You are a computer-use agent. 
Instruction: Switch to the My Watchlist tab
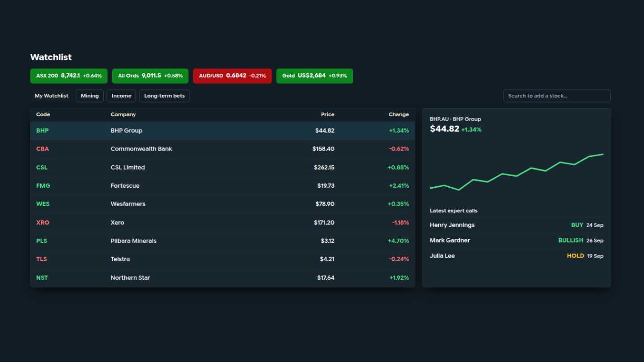(x=51, y=96)
